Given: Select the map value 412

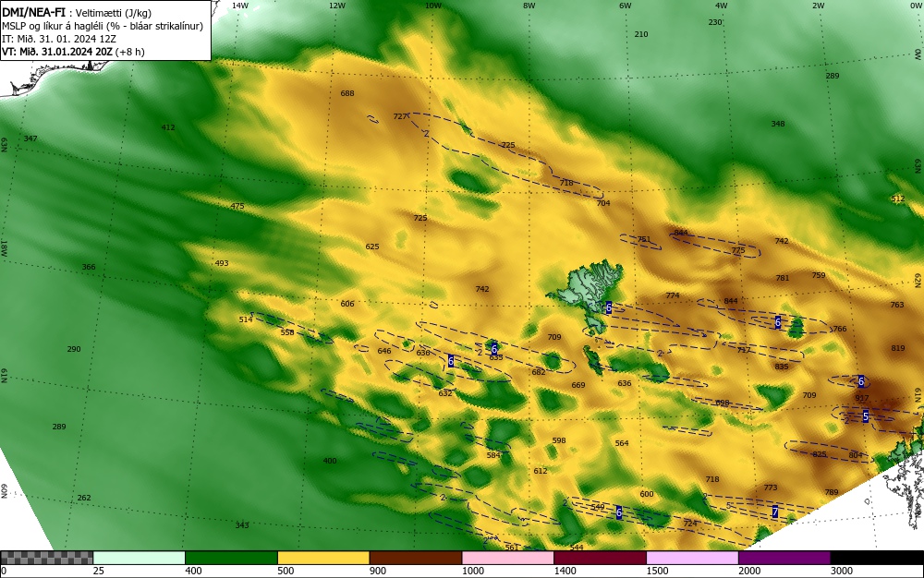Looking at the screenshot, I should [x=168, y=127].
